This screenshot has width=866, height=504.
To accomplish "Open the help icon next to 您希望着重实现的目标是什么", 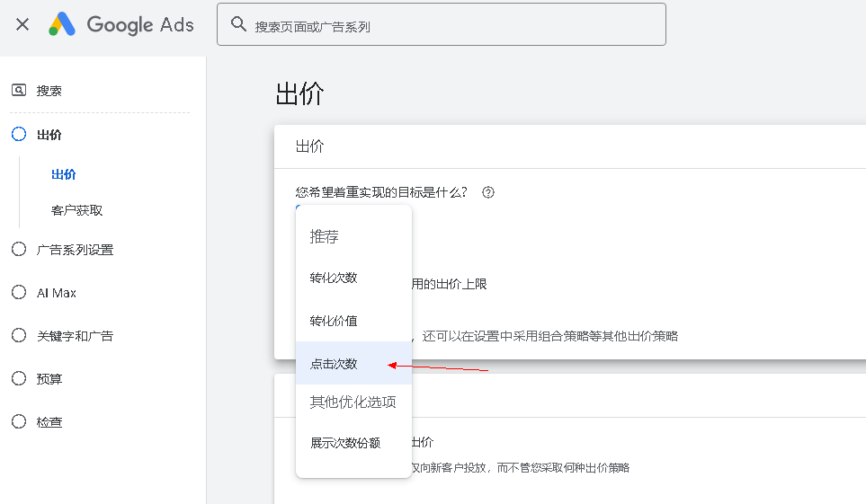I will point(488,192).
